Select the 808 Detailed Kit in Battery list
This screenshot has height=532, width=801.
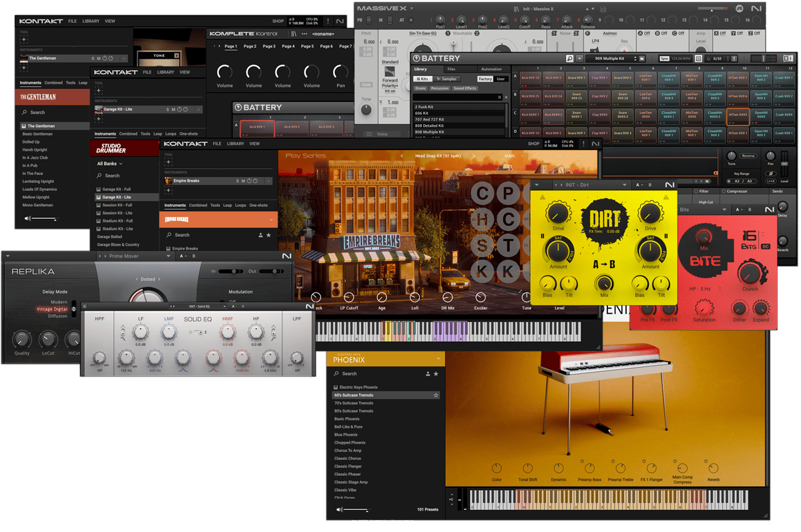[459, 125]
